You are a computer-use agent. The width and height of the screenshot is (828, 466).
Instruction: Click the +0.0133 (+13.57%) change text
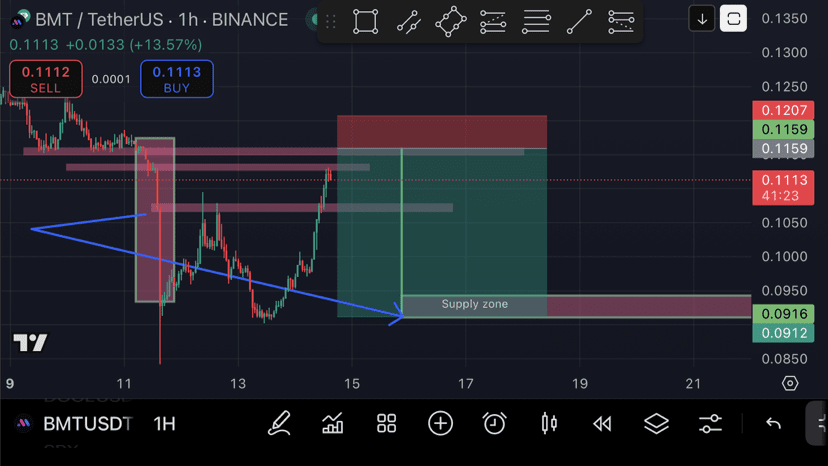click(x=134, y=45)
